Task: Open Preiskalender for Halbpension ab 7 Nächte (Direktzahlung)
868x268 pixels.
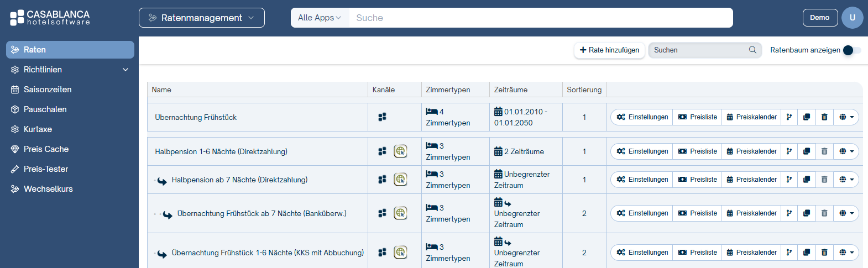Action: 751,180
